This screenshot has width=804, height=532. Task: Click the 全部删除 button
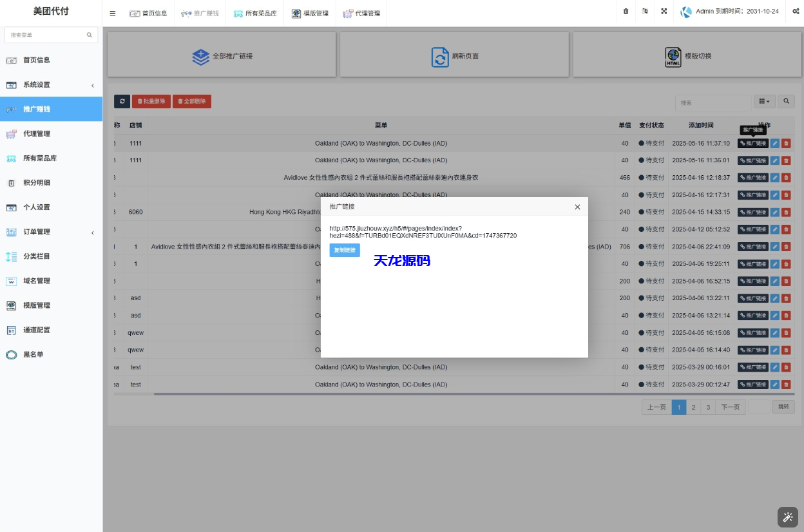click(191, 101)
